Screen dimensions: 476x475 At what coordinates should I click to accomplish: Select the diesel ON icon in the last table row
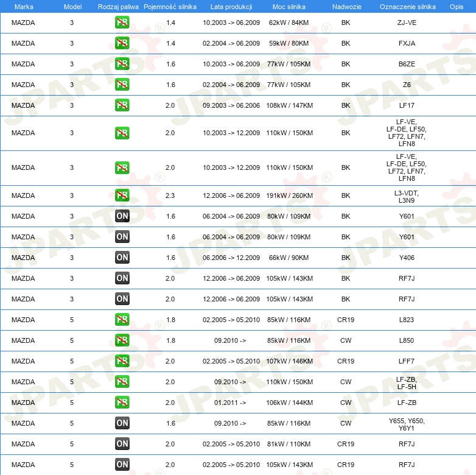tap(122, 465)
